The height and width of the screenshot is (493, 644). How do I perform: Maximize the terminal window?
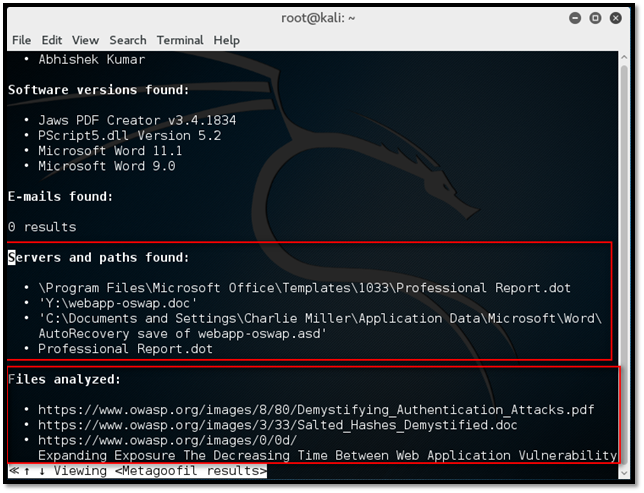tap(597, 18)
